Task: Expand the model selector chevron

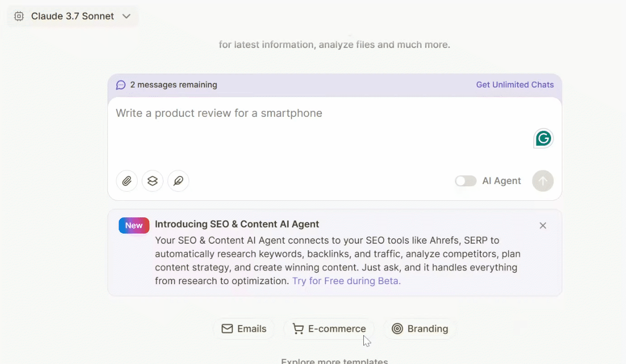Action: (126, 16)
